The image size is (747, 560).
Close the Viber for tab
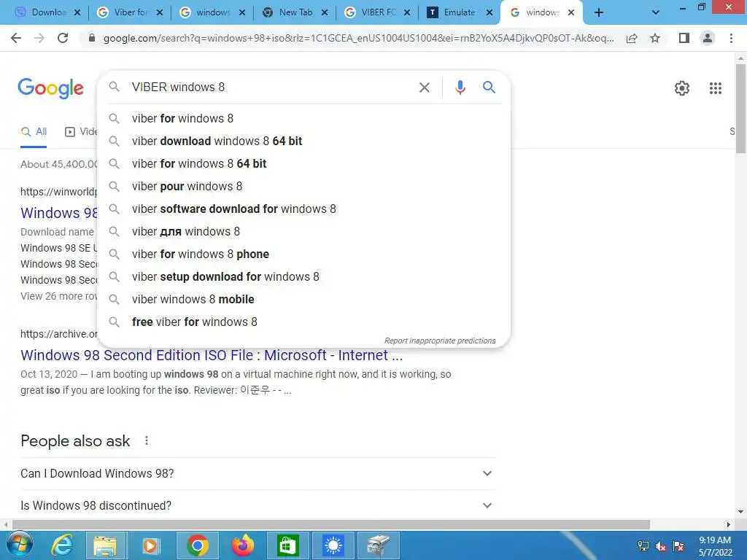[x=160, y=13]
